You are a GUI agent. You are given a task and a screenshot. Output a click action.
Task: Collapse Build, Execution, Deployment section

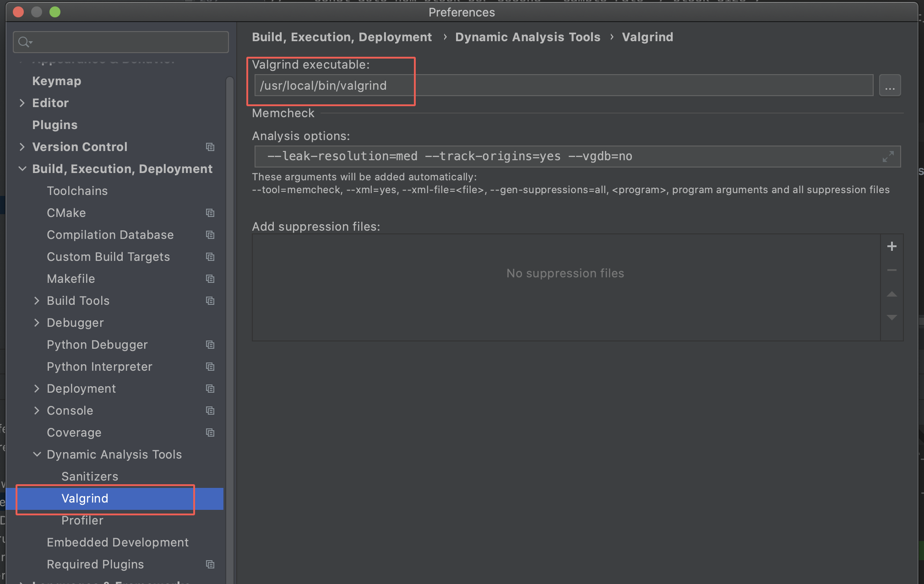(x=22, y=169)
